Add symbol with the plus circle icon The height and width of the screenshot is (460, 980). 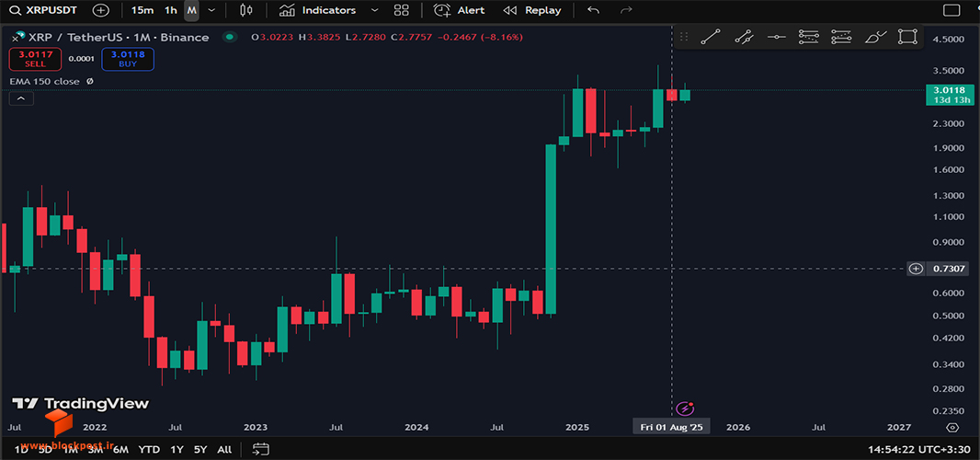[x=99, y=10]
